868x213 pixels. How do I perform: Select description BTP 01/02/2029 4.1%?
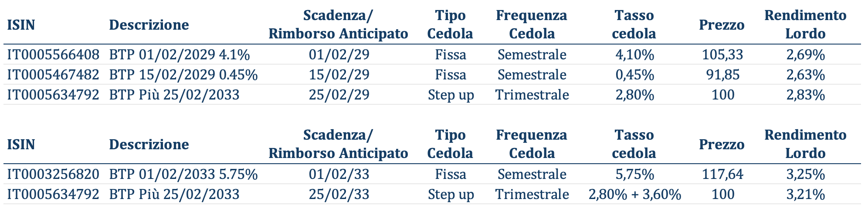[180, 55]
